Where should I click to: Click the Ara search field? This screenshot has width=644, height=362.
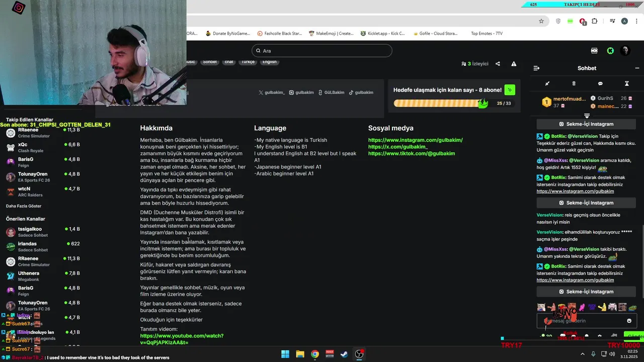tap(322, 51)
